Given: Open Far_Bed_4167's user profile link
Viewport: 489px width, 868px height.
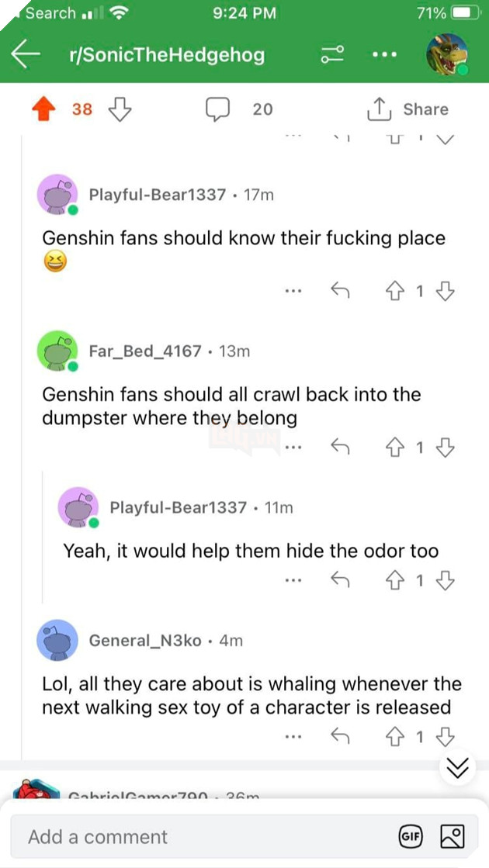Looking at the screenshot, I should (145, 351).
